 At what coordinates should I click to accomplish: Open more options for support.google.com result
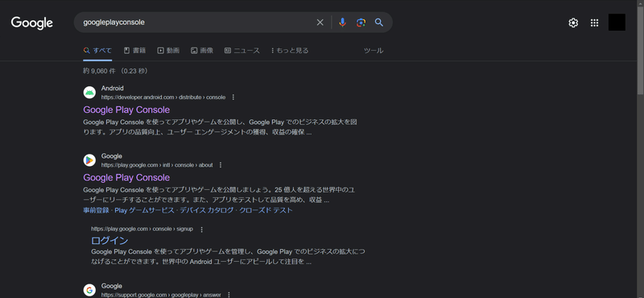229,295
